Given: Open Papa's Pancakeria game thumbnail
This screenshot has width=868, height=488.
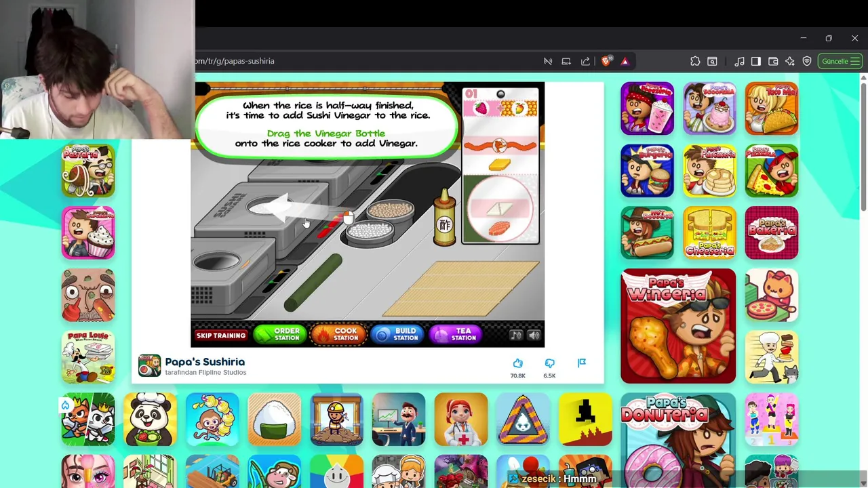Looking at the screenshot, I should (x=709, y=171).
